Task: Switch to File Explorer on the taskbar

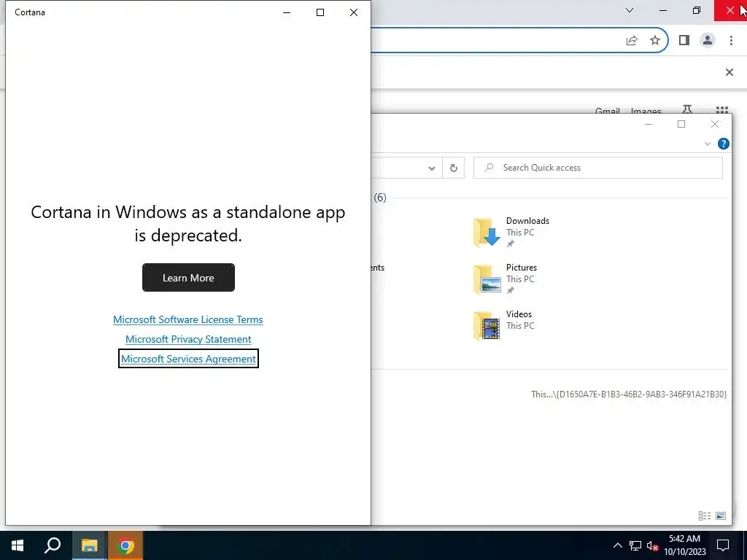Action: click(89, 545)
